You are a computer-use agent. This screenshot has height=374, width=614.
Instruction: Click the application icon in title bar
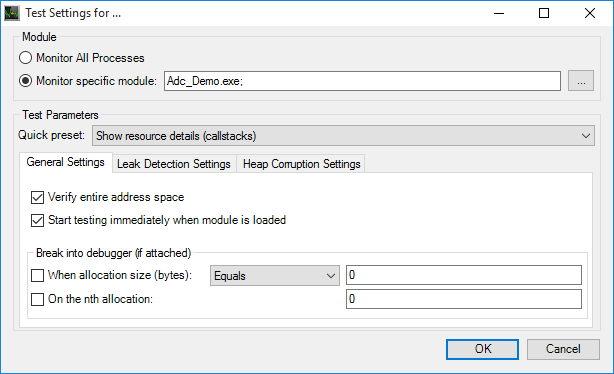[12, 13]
